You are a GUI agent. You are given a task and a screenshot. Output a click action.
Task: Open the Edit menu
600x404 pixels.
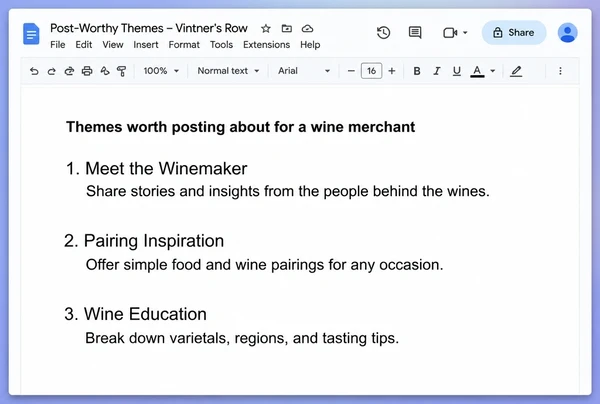click(83, 45)
